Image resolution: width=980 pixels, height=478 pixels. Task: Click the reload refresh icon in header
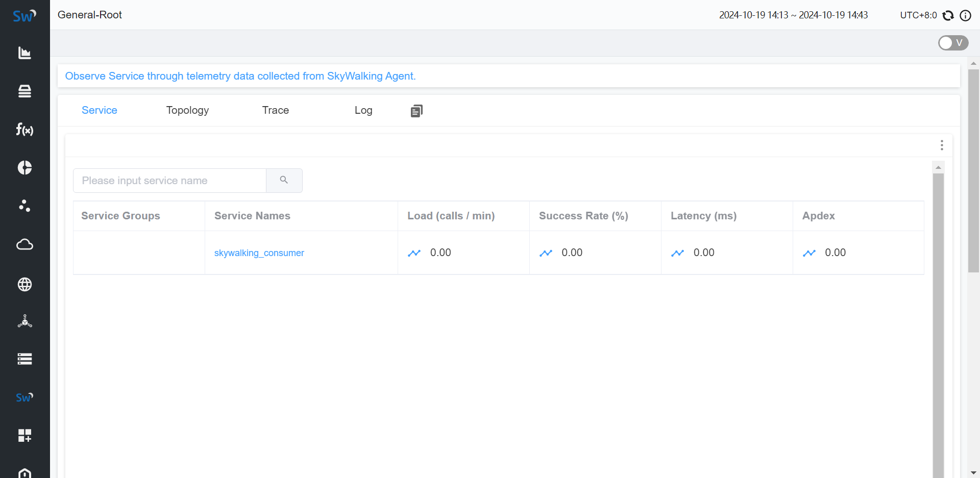coord(948,15)
